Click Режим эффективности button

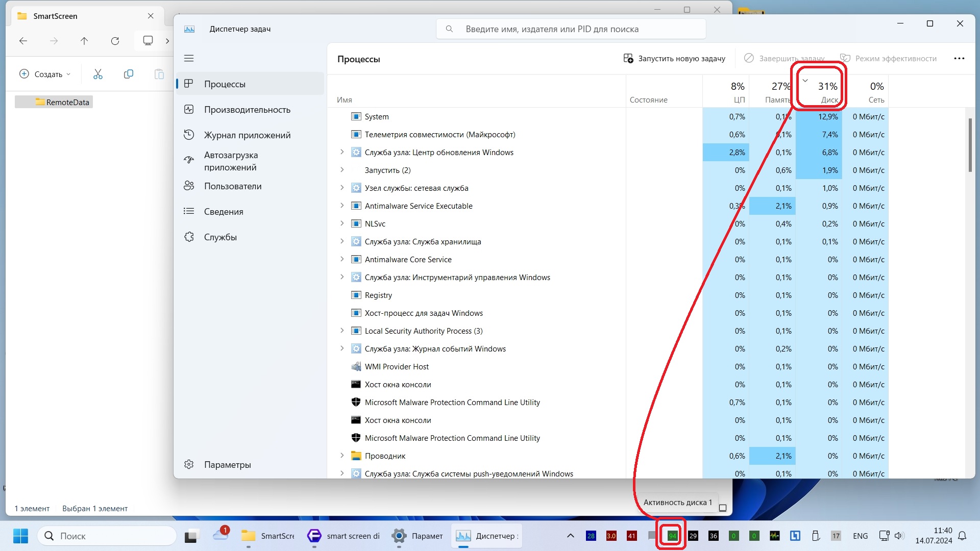coord(889,59)
